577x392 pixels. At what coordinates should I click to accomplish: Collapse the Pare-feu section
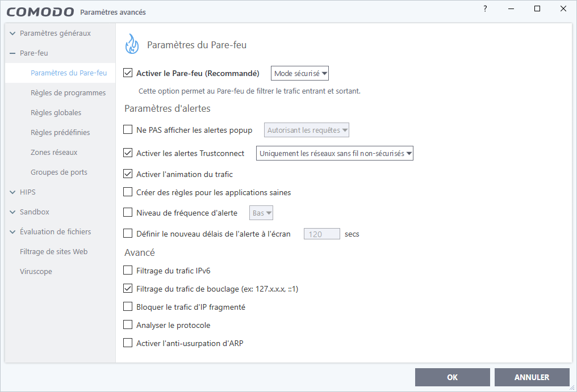pyautogui.click(x=12, y=53)
